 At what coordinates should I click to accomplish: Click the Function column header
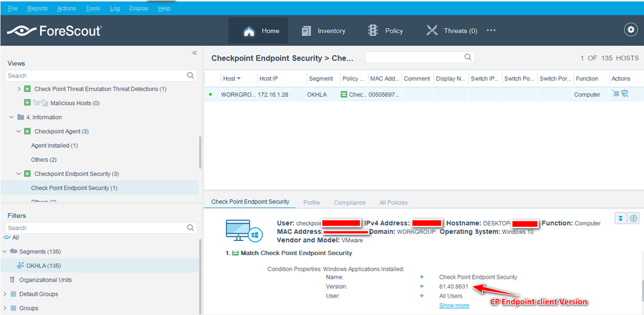(587, 79)
